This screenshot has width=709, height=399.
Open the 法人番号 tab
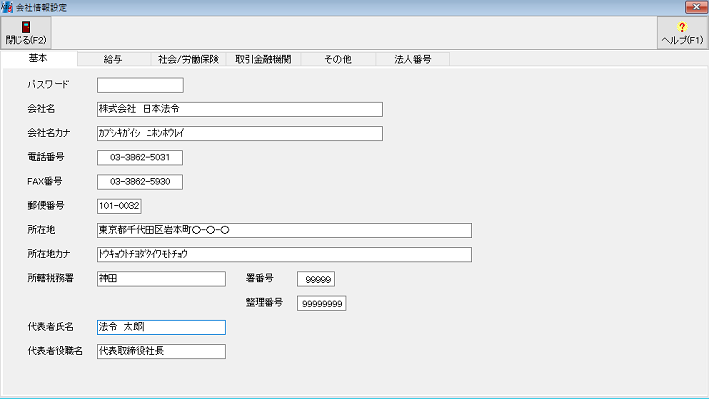pos(412,59)
